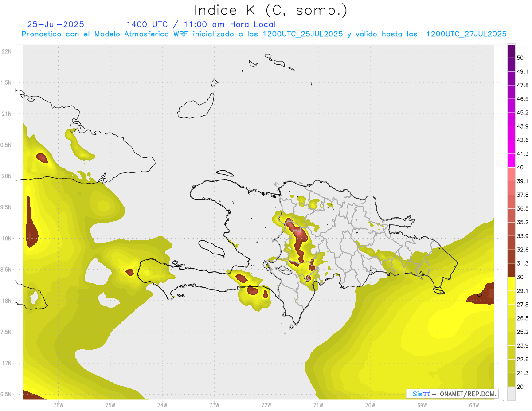The image size is (532, 411).
Task: Click the legend value "43.9"
Action: (523, 126)
